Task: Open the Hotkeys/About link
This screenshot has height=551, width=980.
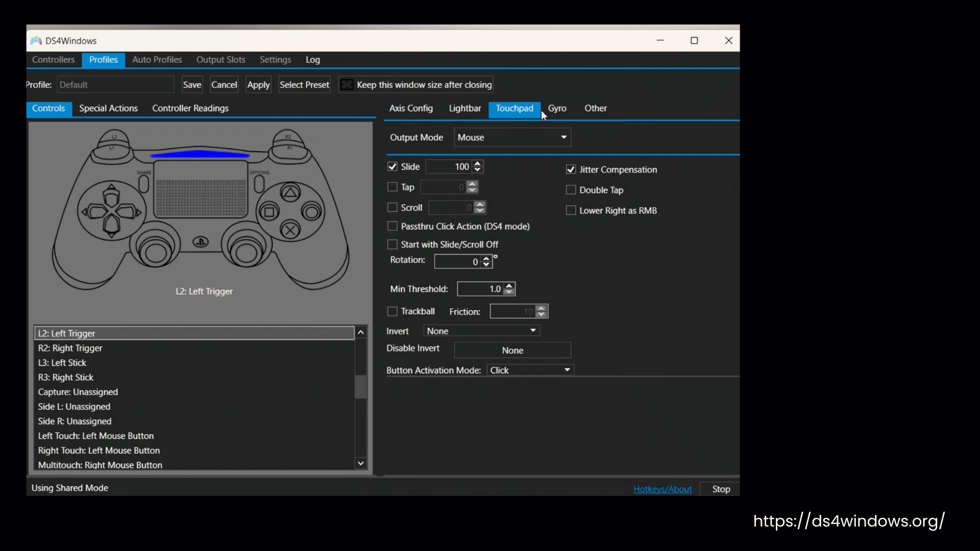Action: 662,489
